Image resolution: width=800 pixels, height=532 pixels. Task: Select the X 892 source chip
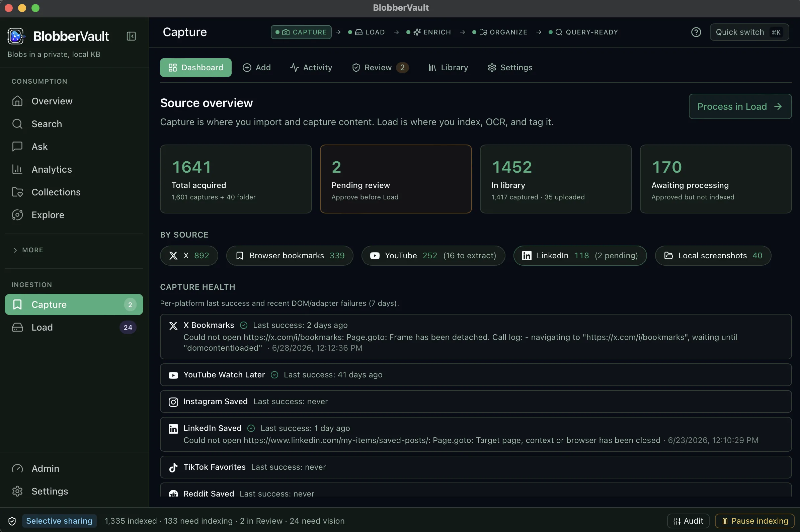pos(189,256)
